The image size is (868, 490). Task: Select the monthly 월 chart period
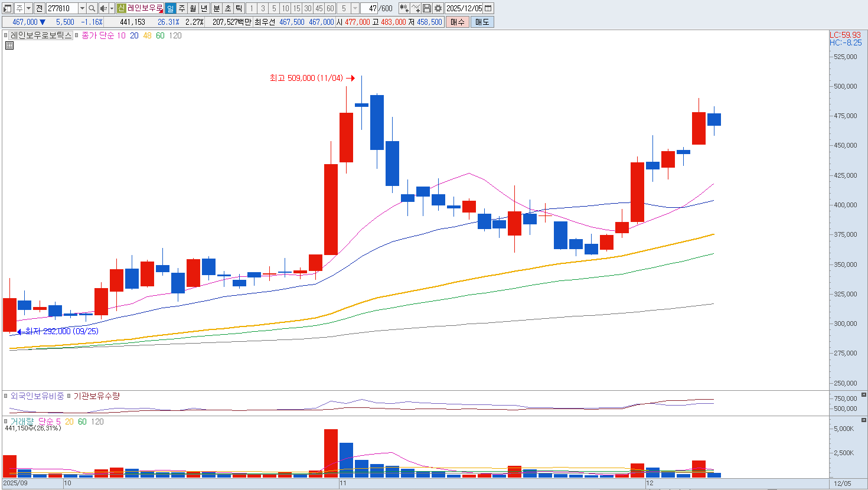(x=192, y=8)
